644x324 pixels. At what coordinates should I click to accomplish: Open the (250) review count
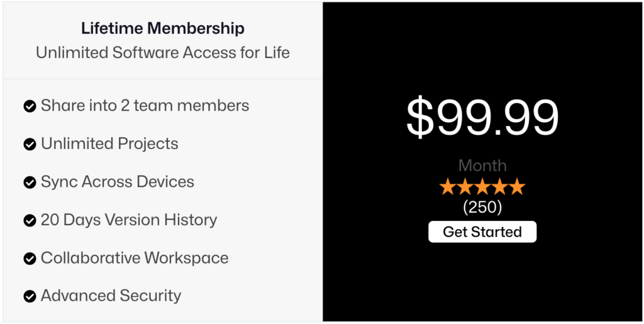click(x=482, y=206)
